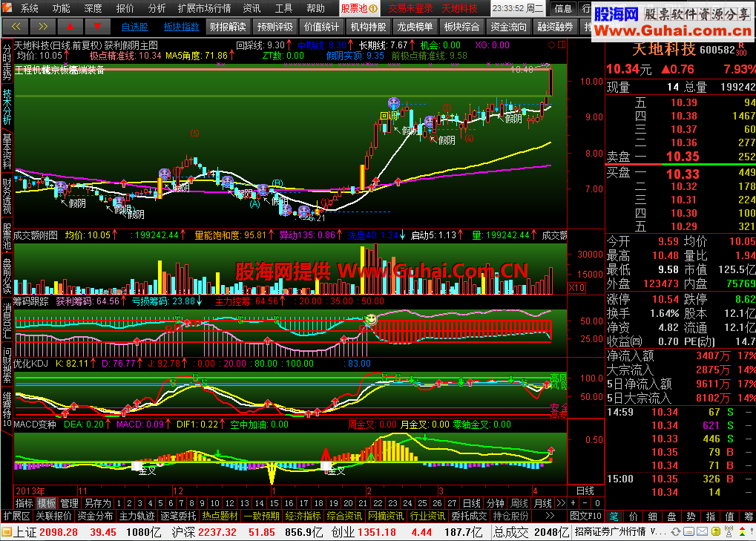Click the 龙虎榜单 toolbar button
Image resolution: width=756 pixels, height=541 pixels.
point(415,27)
